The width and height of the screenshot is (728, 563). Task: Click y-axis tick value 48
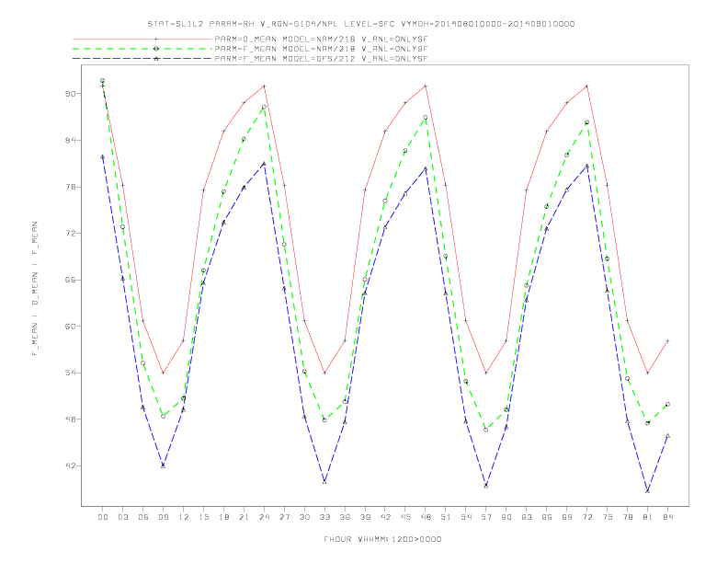pyautogui.click(x=70, y=419)
